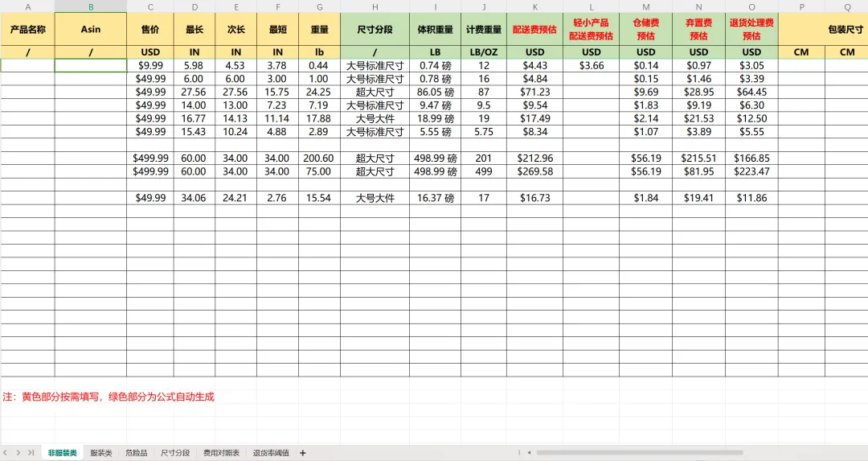Select the lb unit cell under 重量

pos(319,52)
